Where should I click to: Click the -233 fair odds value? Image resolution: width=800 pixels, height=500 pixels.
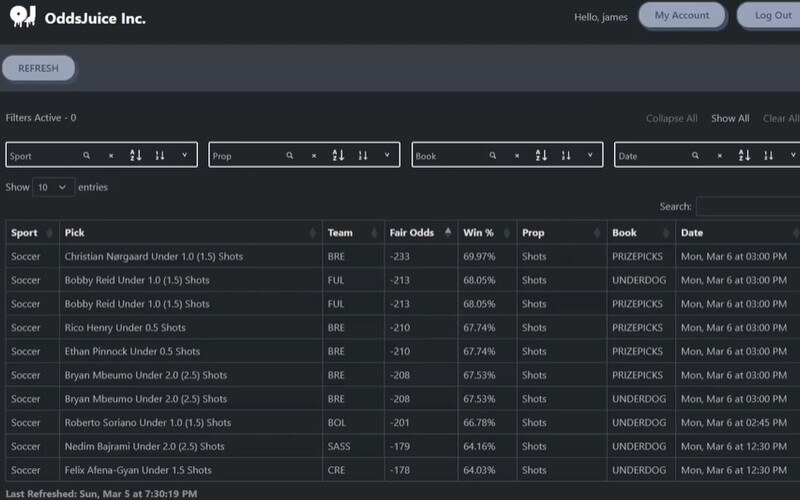click(399, 256)
